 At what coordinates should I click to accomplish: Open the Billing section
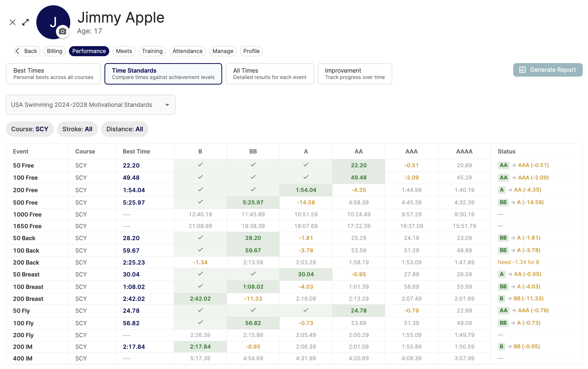click(x=54, y=51)
